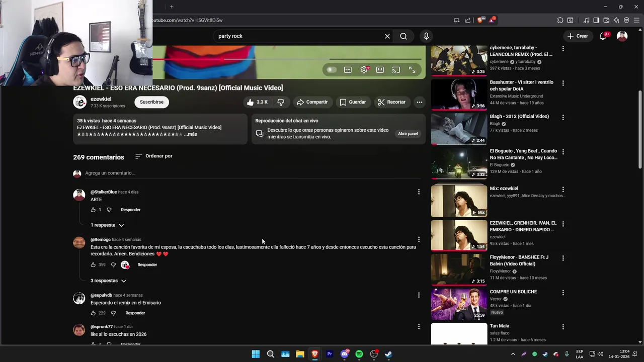The image size is (644, 362).
Task: Play Basshunter Vi sitter i ventrilo video
Action: coord(459,94)
